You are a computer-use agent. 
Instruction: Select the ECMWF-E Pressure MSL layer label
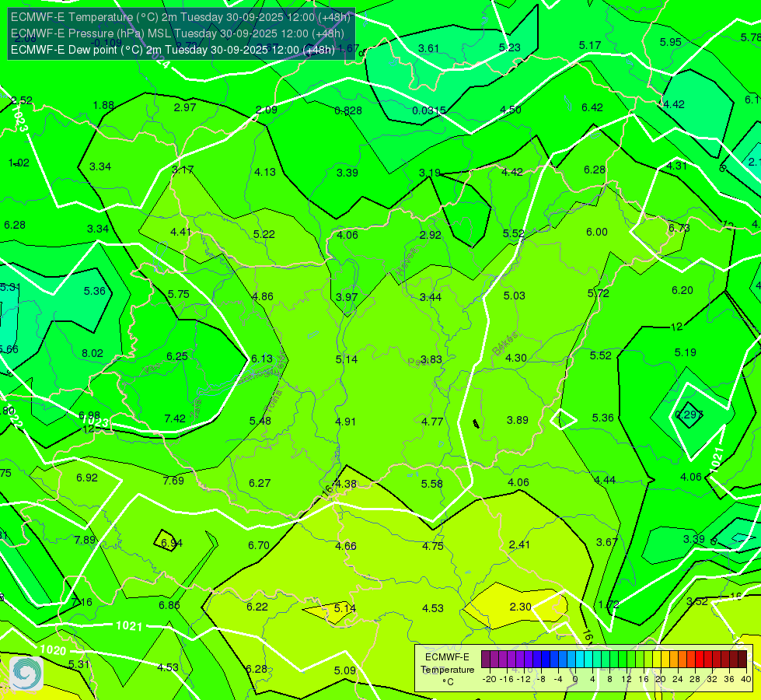(177, 33)
